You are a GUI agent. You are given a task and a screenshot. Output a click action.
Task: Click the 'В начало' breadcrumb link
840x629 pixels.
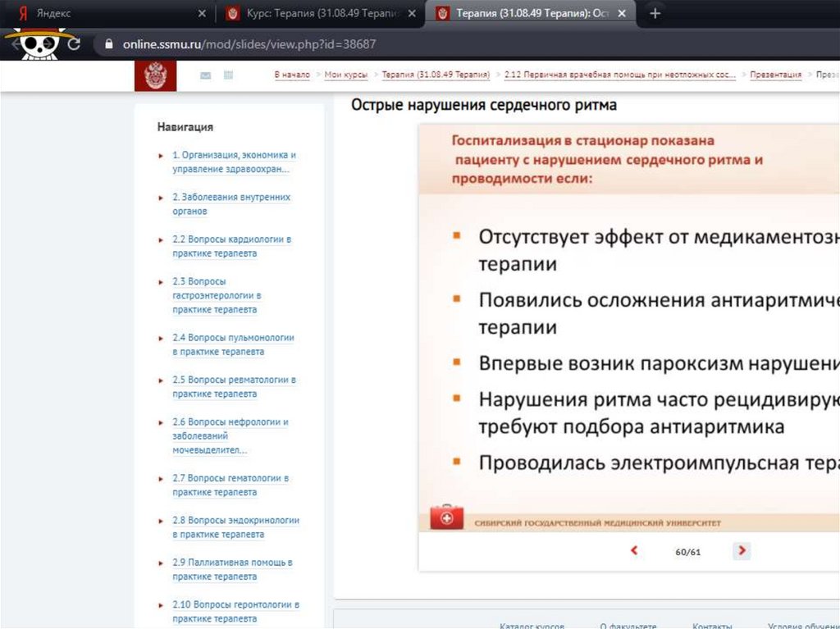[x=292, y=75]
